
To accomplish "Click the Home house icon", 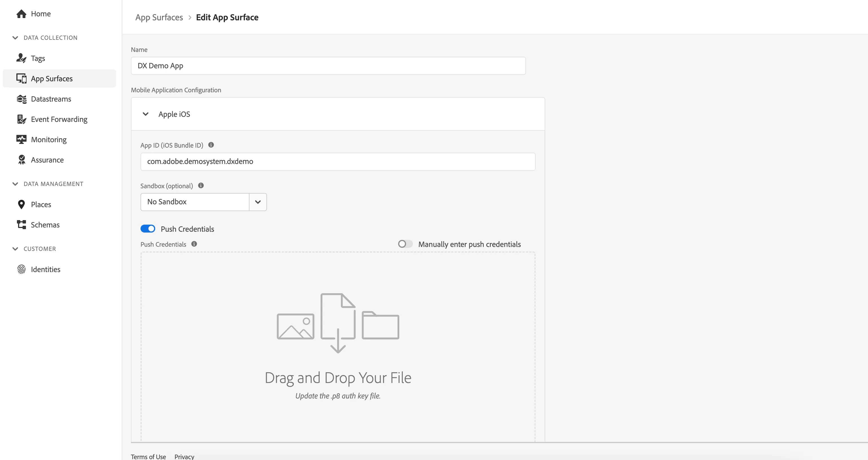I will click(x=21, y=14).
